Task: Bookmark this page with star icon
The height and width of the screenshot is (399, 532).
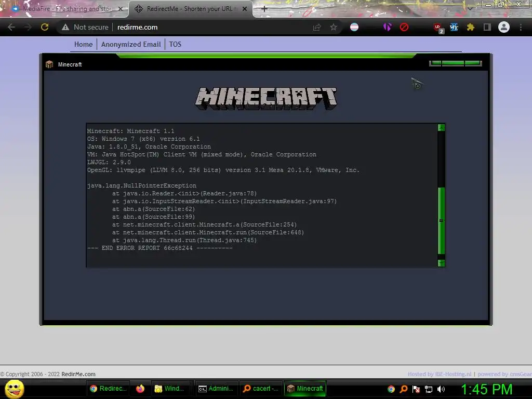Action: tap(334, 27)
